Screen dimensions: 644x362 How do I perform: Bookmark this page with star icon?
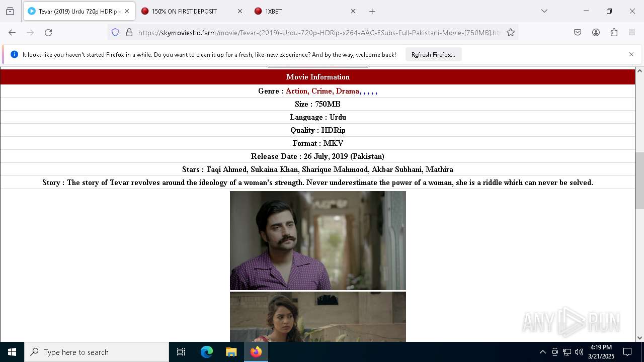pyautogui.click(x=511, y=32)
